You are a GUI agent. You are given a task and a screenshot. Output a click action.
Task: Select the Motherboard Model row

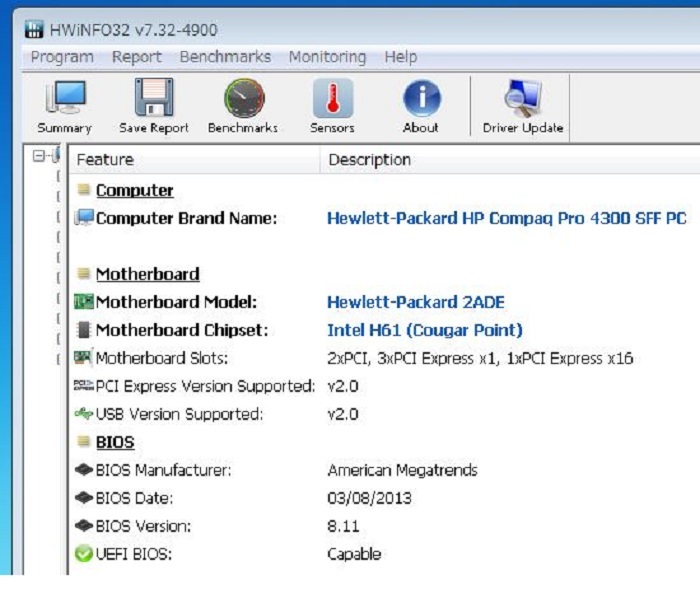coord(176,302)
